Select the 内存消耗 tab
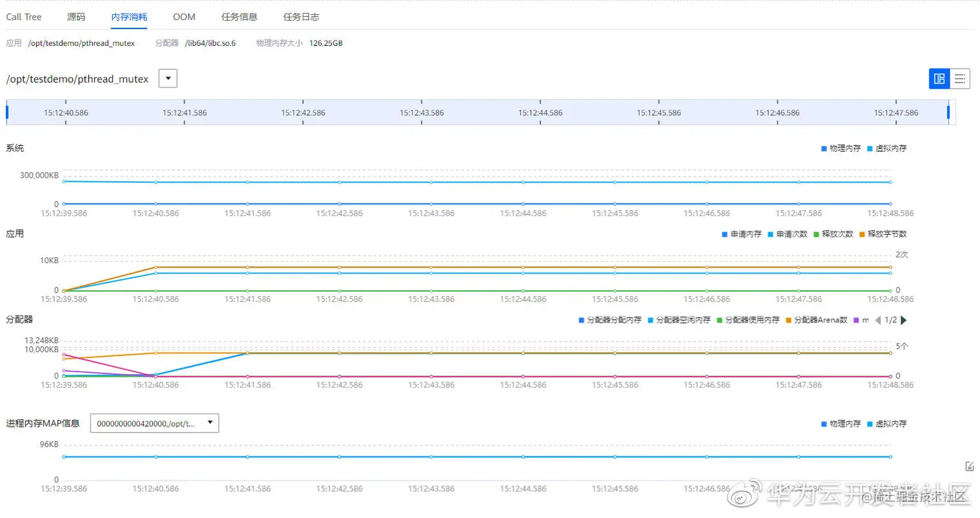980x518 pixels. click(129, 17)
